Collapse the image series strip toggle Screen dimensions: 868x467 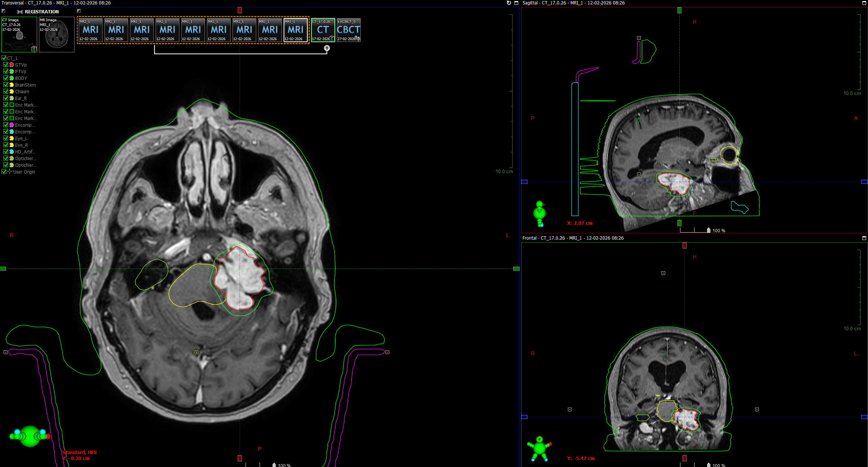tap(79, 11)
